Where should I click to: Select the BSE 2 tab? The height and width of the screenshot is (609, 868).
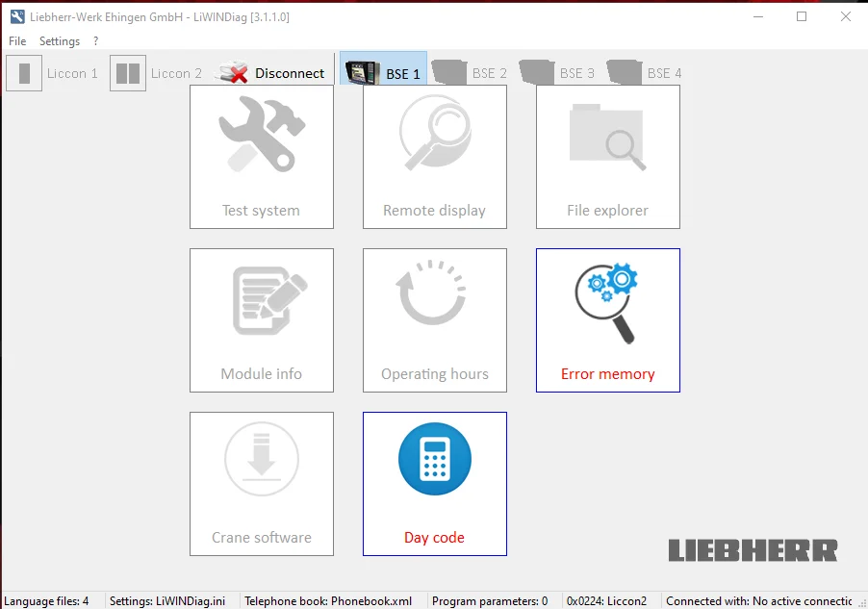(470, 72)
